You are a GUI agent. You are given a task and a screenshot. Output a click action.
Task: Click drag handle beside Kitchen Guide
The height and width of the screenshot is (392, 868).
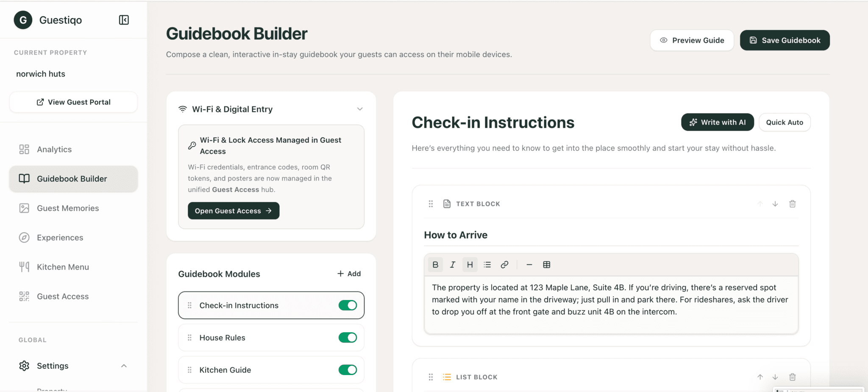point(189,370)
